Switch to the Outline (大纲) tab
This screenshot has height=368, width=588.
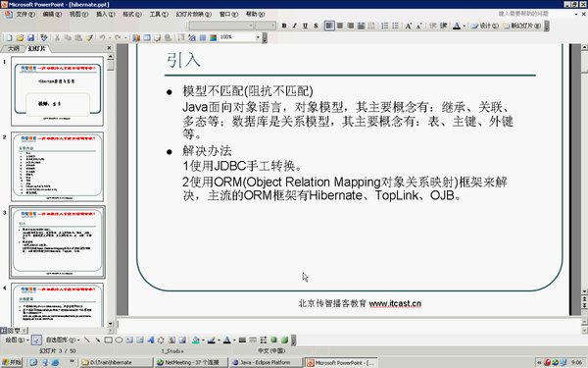(14, 48)
